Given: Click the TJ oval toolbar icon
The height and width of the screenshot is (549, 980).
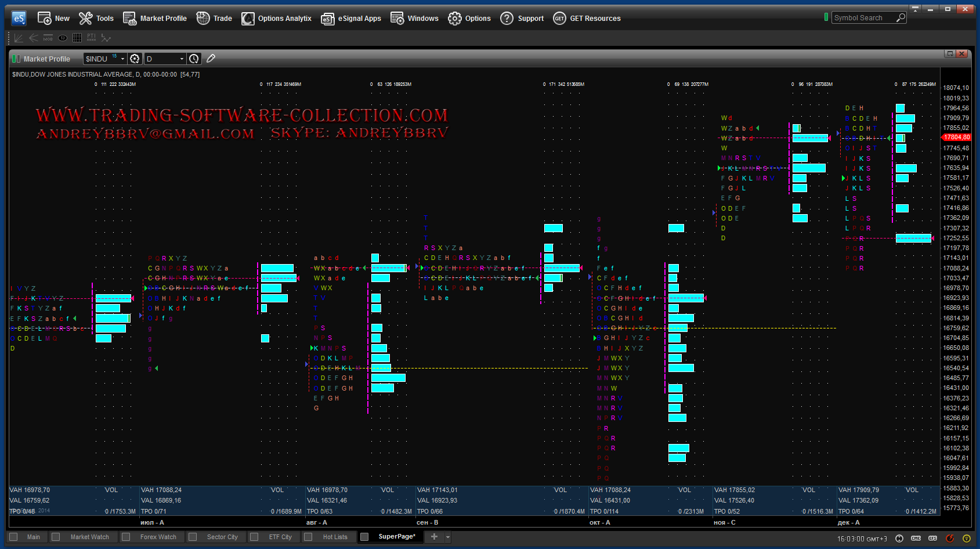Looking at the screenshot, I should tap(63, 38).
